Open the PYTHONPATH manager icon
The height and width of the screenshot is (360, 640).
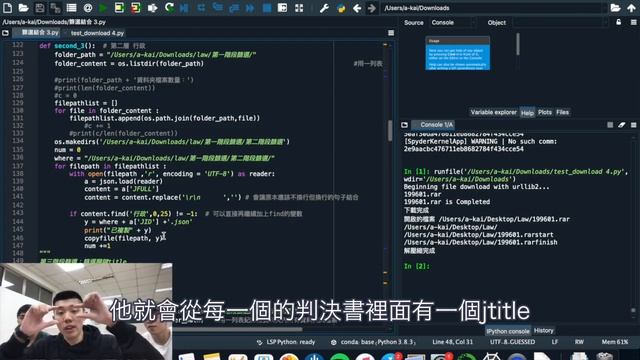click(341, 8)
